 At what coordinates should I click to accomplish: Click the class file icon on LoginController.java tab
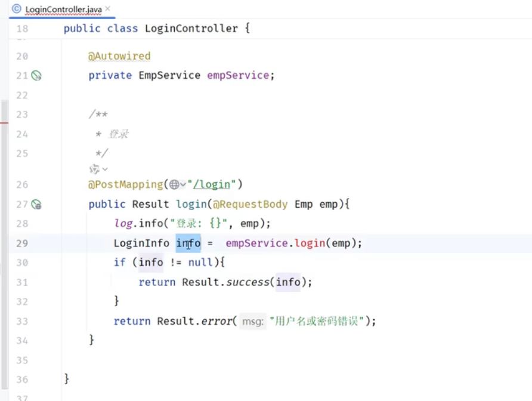(x=16, y=9)
